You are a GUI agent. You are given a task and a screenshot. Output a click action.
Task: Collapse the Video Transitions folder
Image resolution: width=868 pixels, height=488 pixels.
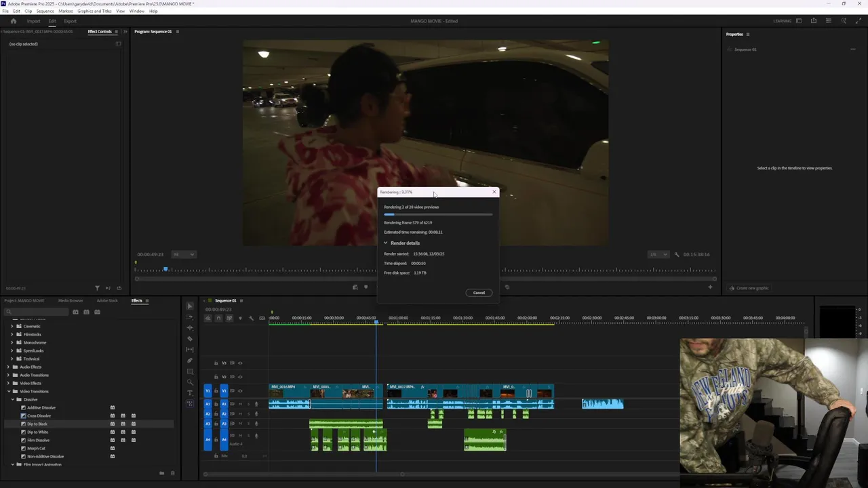pyautogui.click(x=8, y=392)
